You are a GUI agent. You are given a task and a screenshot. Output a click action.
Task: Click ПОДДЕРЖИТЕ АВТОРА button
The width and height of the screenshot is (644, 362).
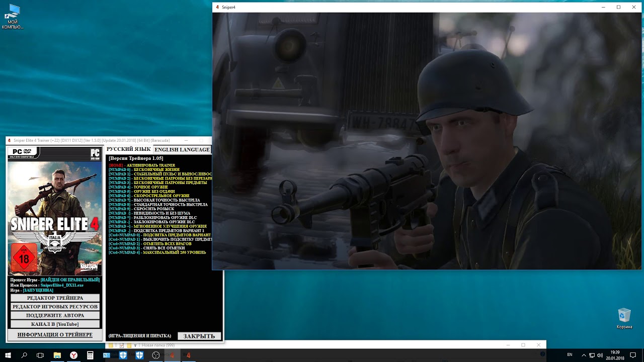[x=55, y=315]
